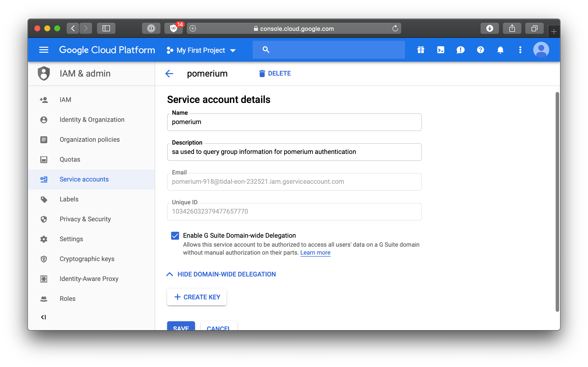Open the My First Project selector
The width and height of the screenshot is (588, 367).
[201, 50]
